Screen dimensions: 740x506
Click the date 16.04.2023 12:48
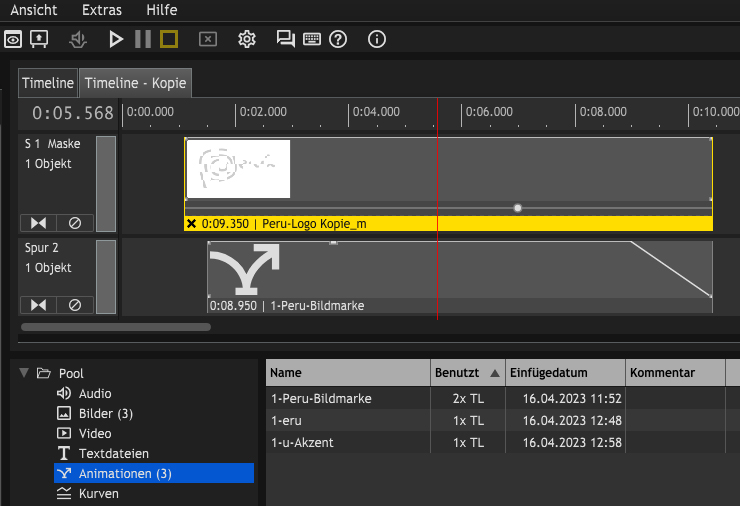pos(572,421)
